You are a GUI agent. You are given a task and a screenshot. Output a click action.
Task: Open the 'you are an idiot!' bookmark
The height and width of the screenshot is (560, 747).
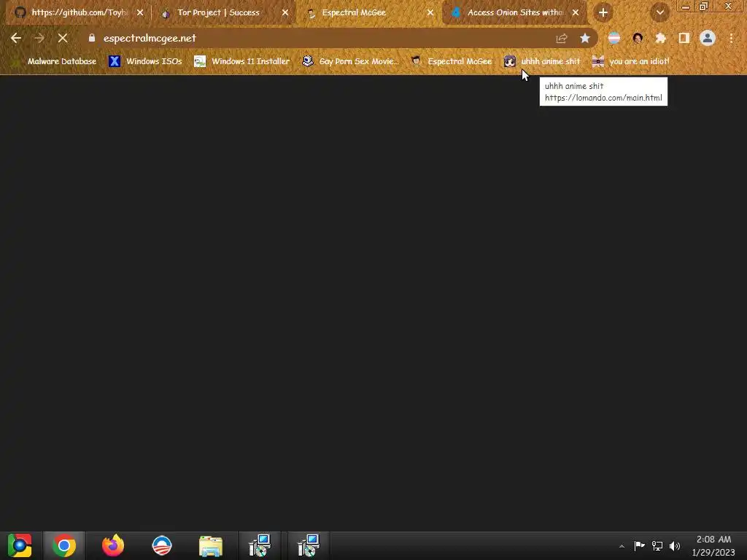631,61
